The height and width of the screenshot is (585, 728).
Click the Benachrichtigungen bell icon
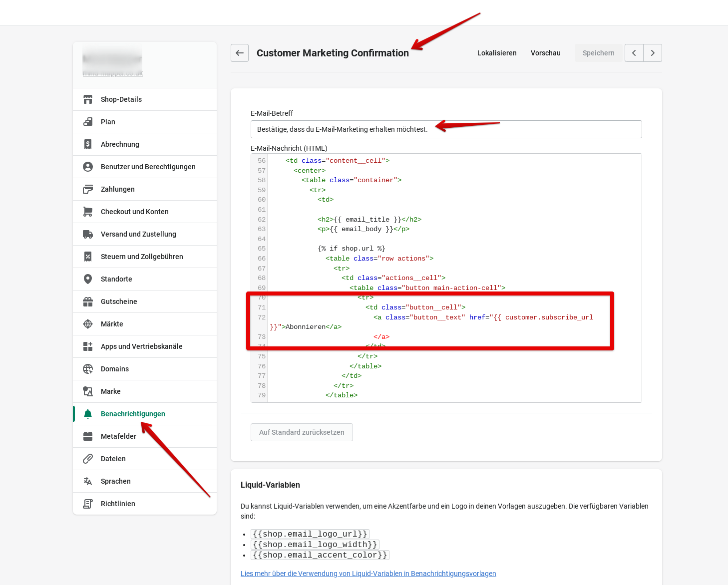click(88, 414)
